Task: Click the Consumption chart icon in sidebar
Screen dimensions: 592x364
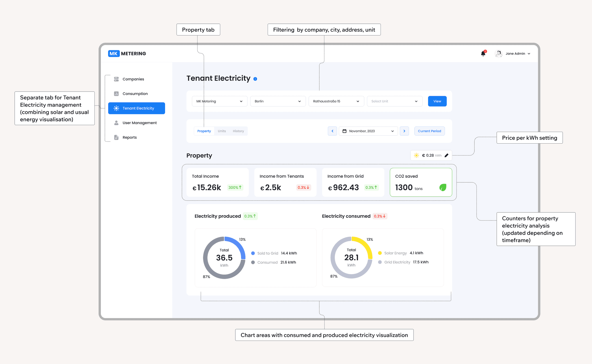Action: [116, 94]
